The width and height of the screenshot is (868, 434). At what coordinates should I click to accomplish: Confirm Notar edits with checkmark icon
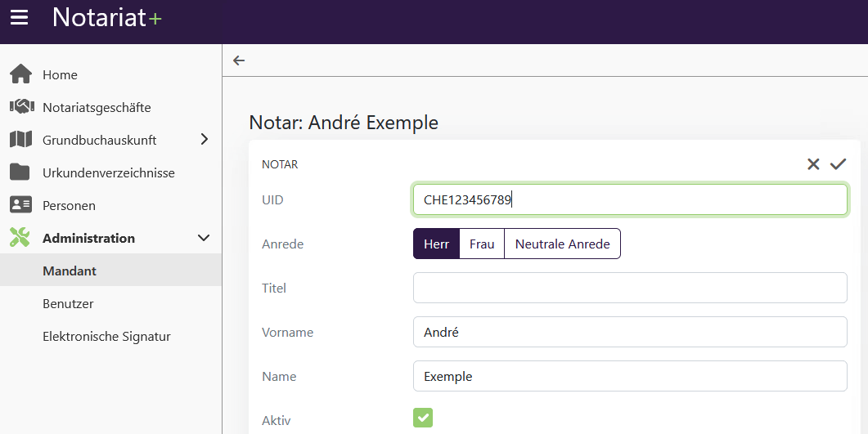tap(838, 164)
